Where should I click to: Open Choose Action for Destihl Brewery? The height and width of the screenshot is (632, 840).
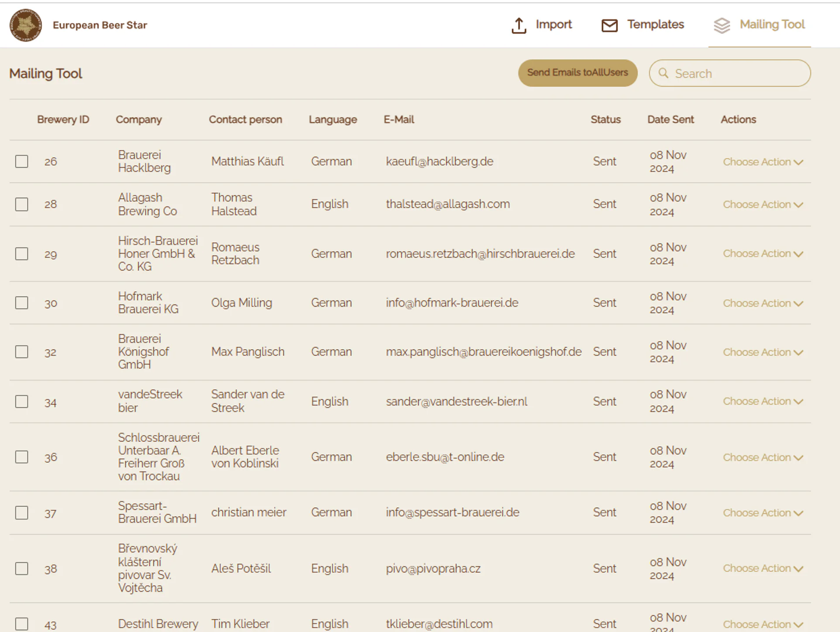point(763,625)
